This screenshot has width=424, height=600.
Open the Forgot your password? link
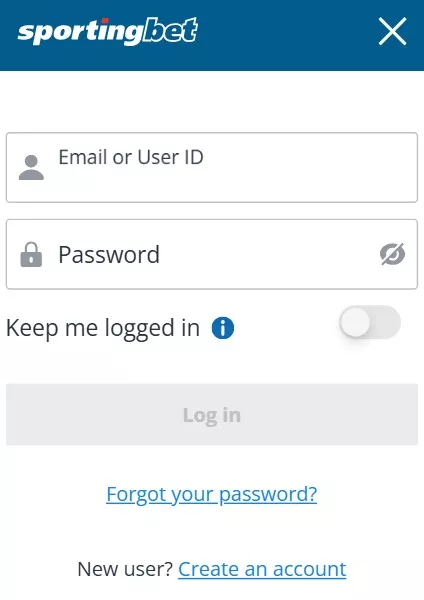point(212,494)
